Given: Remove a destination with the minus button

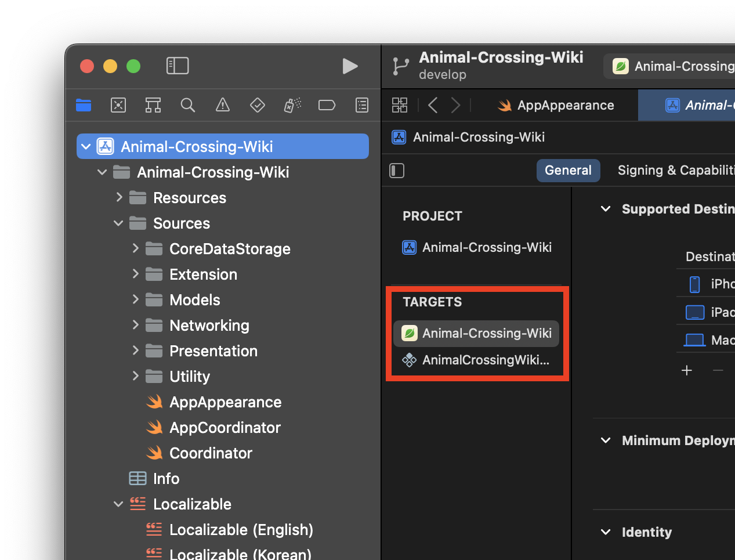Looking at the screenshot, I should (x=718, y=370).
